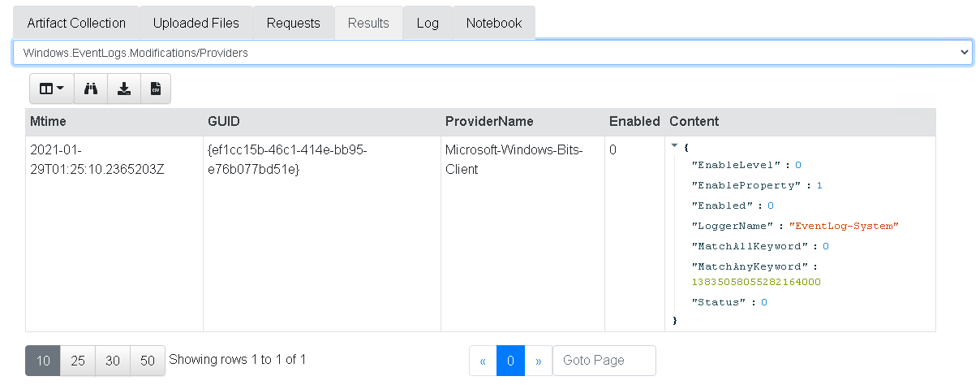Open the Log tab
Screen dimensions: 980x385
point(428,23)
